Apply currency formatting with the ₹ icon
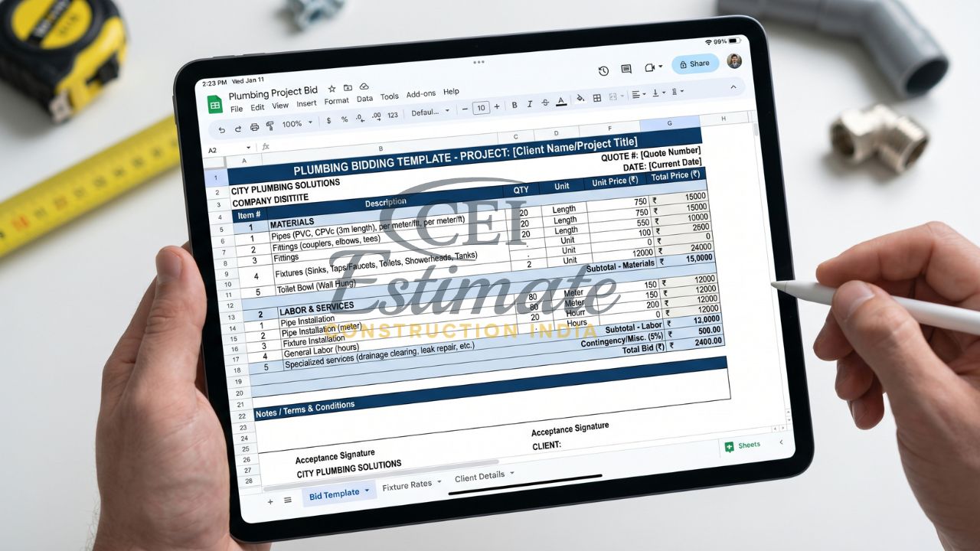The width and height of the screenshot is (980, 551). (x=328, y=119)
